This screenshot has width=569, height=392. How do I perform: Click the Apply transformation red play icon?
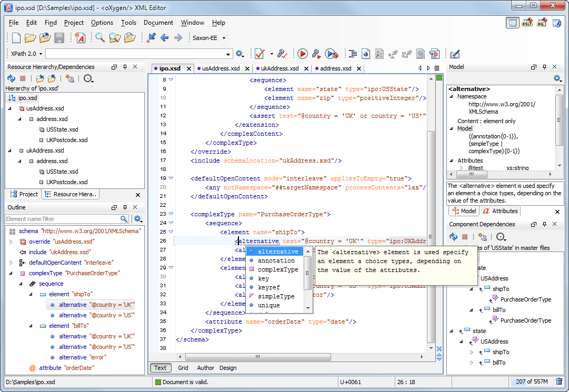(x=302, y=54)
